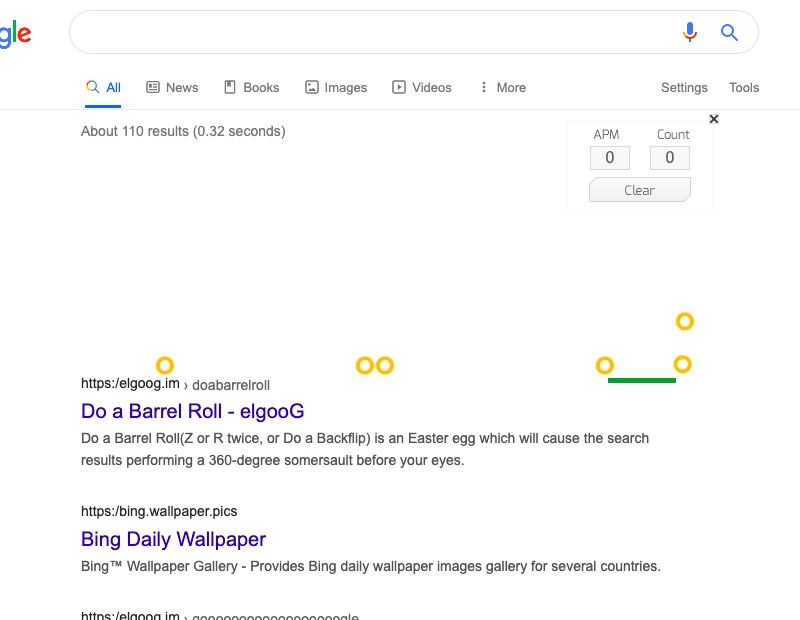The width and height of the screenshot is (800, 620).
Task: Open the Tools menu
Action: [744, 88]
